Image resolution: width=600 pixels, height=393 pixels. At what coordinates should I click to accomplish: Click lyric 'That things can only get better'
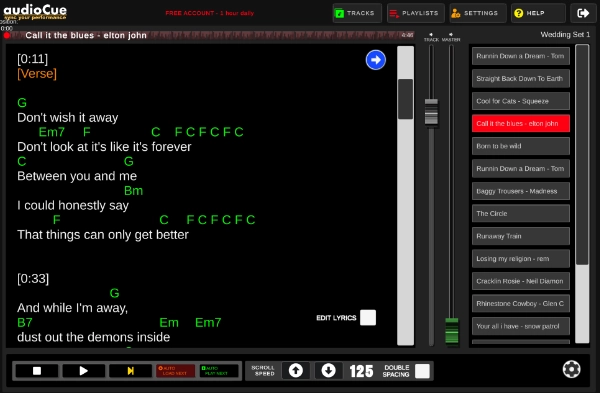[x=103, y=235]
